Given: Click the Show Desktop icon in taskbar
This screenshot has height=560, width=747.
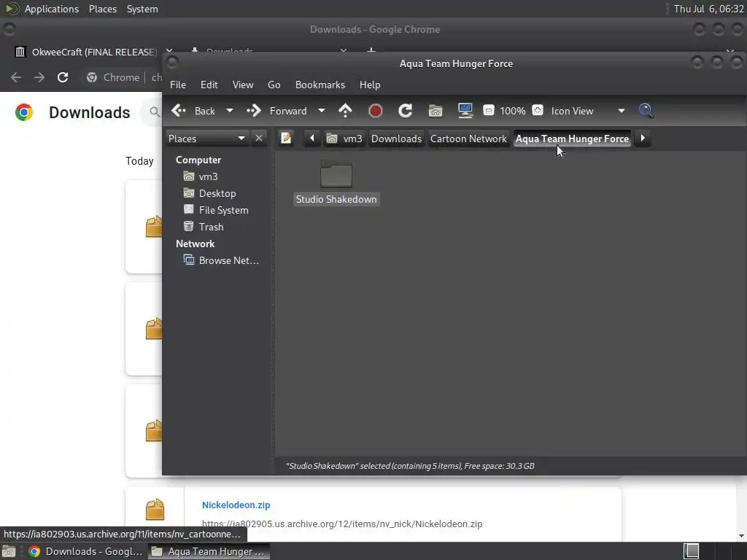Looking at the screenshot, I should point(9,551).
